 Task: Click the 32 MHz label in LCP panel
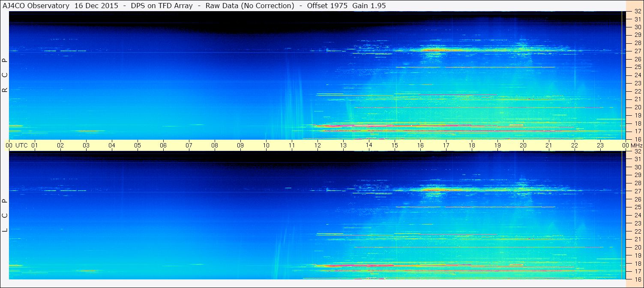coord(638,151)
